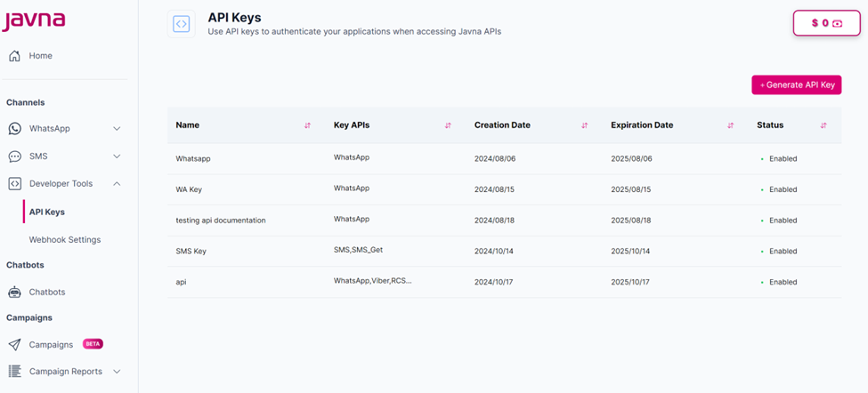Sort table by Key APIs column

(449, 125)
